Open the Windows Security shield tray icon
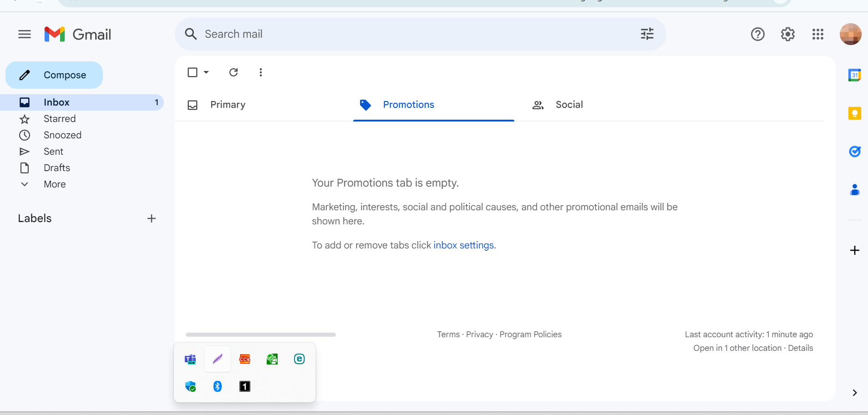 [190, 386]
